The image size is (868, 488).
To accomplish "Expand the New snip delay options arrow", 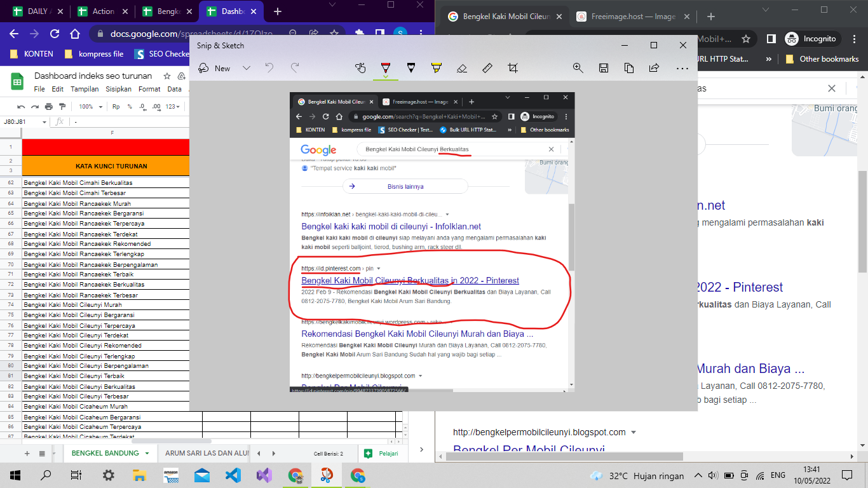I will [x=247, y=68].
